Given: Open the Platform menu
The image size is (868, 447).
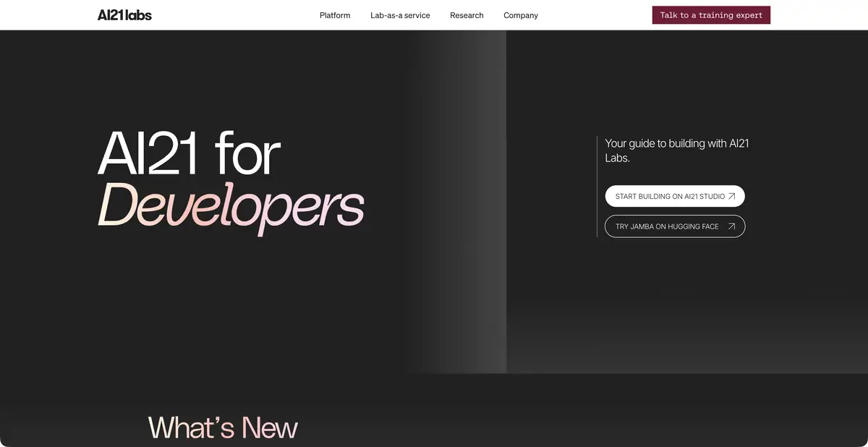Looking at the screenshot, I should click(x=335, y=15).
